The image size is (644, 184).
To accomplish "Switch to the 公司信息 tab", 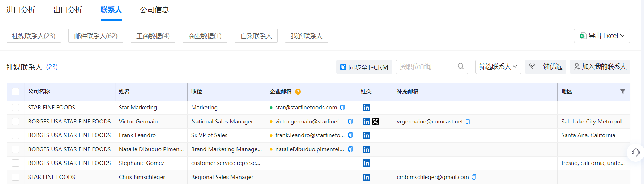I will pos(154,10).
